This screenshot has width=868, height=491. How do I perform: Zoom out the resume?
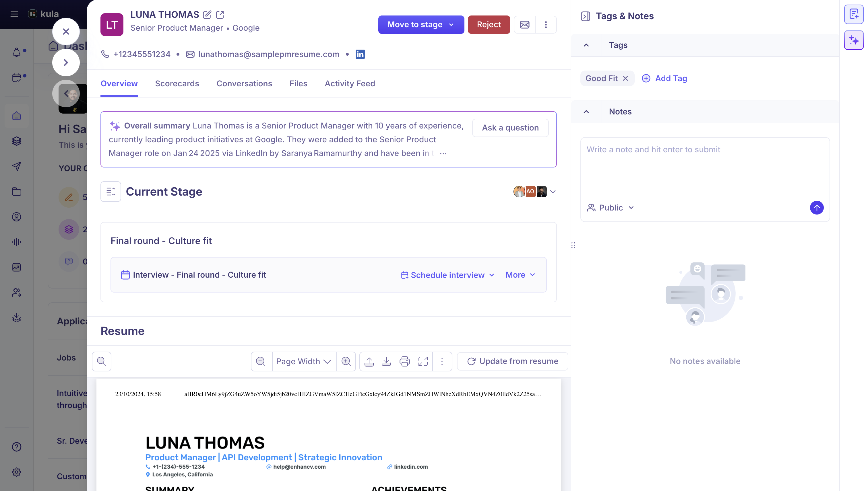tap(261, 361)
